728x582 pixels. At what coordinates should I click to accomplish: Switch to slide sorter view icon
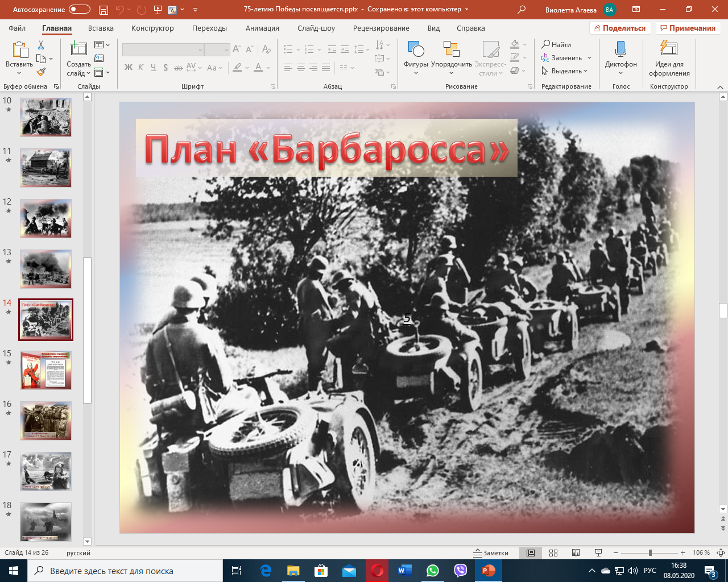(553, 553)
